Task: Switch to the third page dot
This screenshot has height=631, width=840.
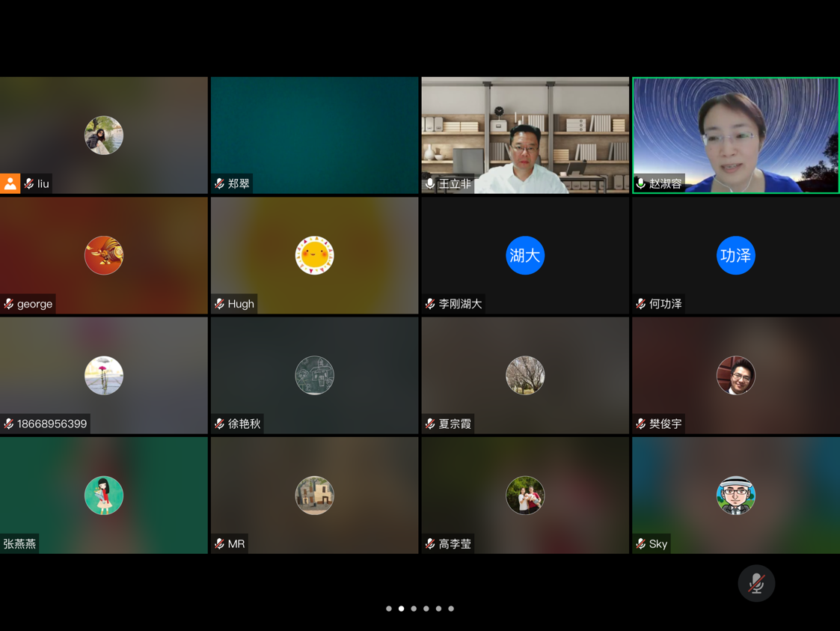Action: tap(414, 609)
